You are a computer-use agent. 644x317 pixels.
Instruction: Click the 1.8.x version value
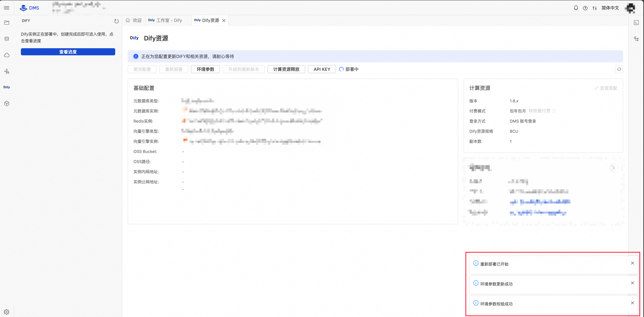[x=514, y=101]
